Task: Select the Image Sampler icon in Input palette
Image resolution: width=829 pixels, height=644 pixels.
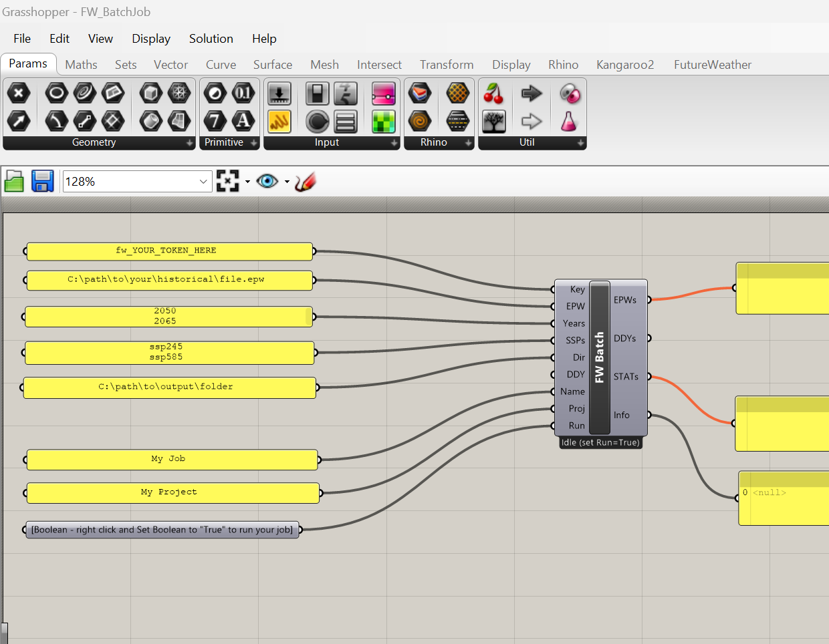Action: [x=383, y=121]
